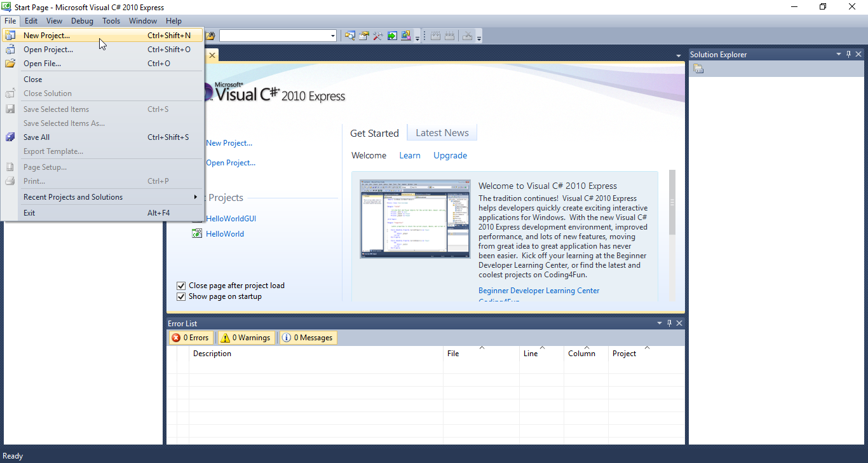Open the View menu
This screenshot has height=463, width=868.
coord(55,21)
